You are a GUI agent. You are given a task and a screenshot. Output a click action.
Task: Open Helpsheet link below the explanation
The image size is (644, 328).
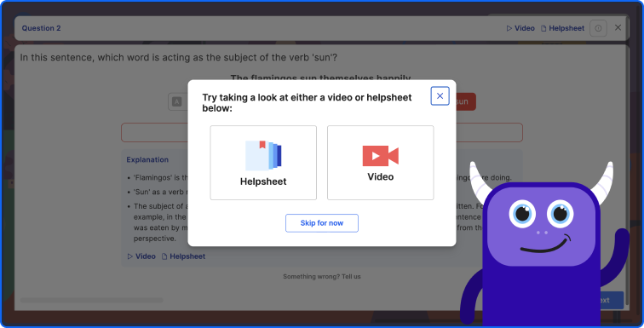click(183, 256)
